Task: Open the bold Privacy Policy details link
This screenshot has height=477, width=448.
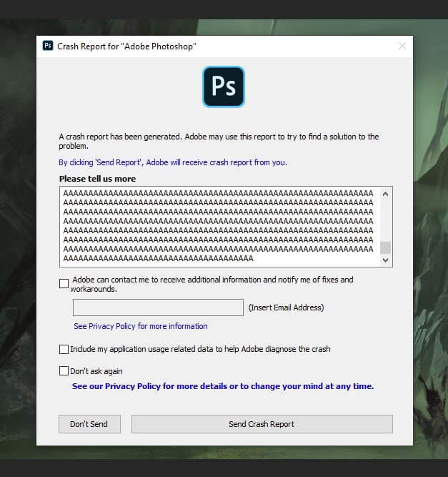Action: (223, 386)
